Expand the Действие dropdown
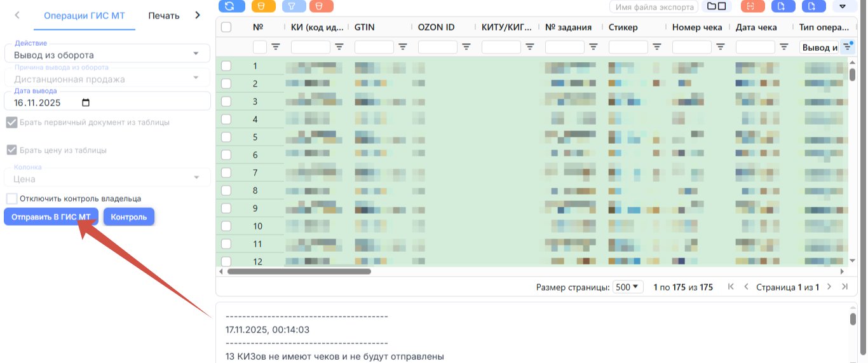 tap(107, 55)
